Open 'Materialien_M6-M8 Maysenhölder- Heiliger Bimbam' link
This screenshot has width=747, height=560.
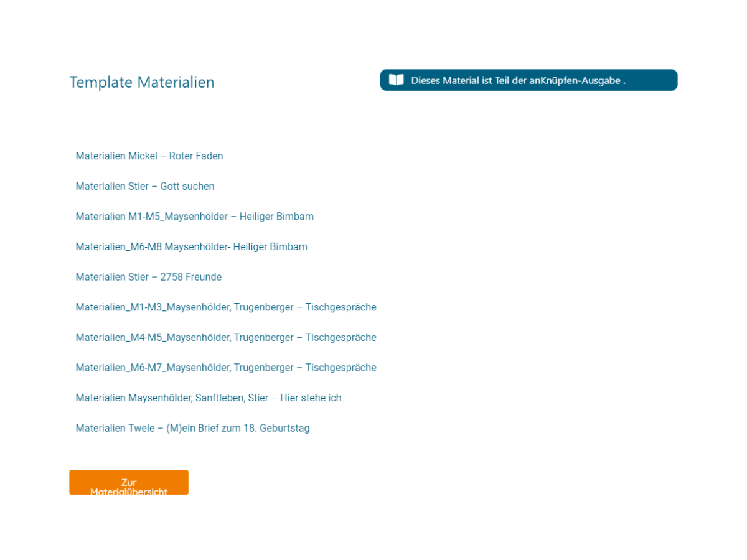[192, 247]
